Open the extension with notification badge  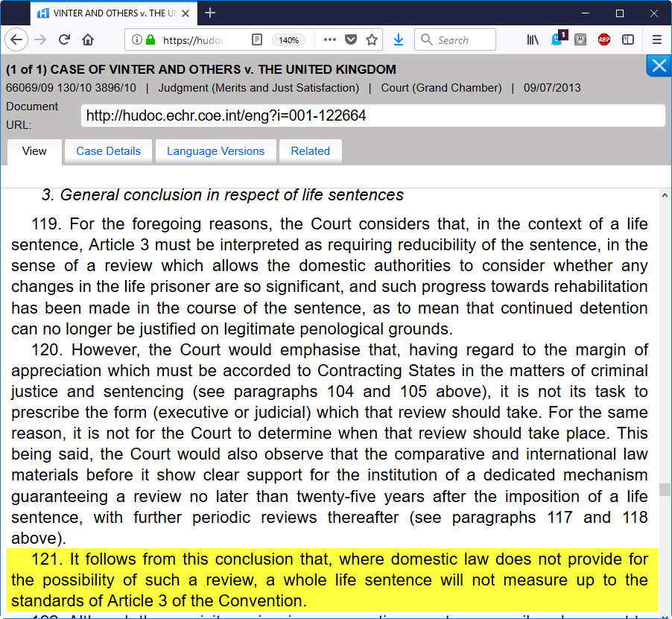click(559, 39)
